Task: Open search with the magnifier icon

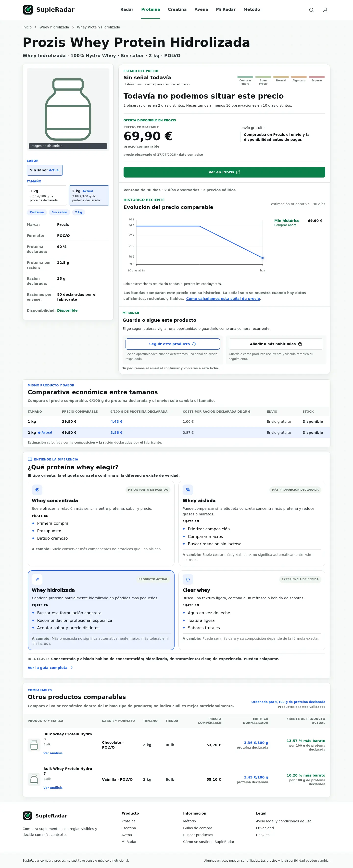Action: pos(312,10)
